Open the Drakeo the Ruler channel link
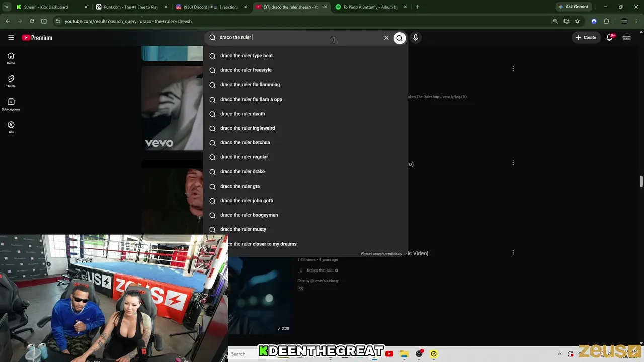This screenshot has height=362, width=644. coord(320,270)
